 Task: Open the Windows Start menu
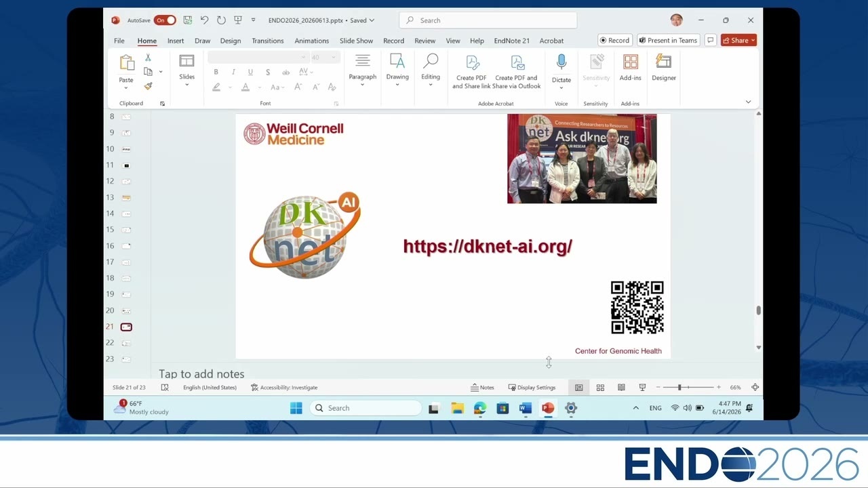tap(296, 408)
